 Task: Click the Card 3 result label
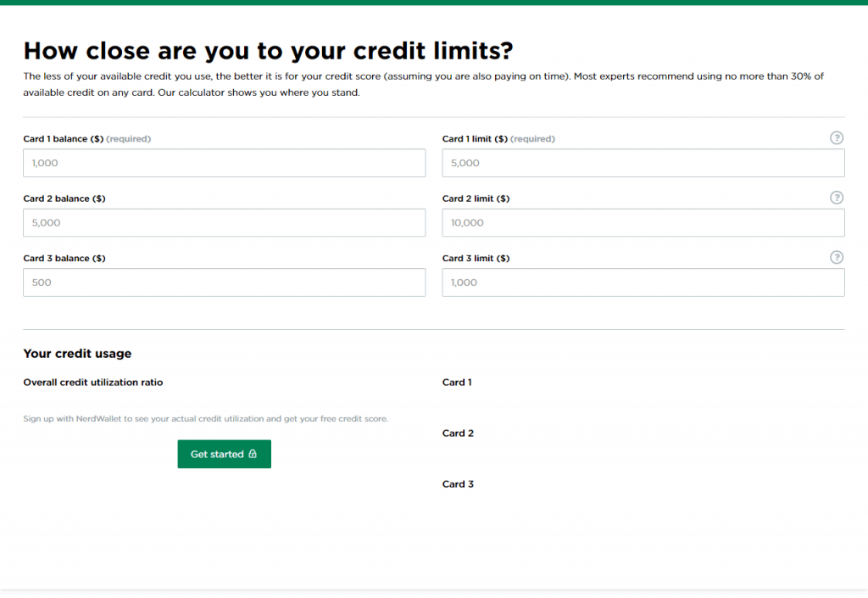click(458, 484)
